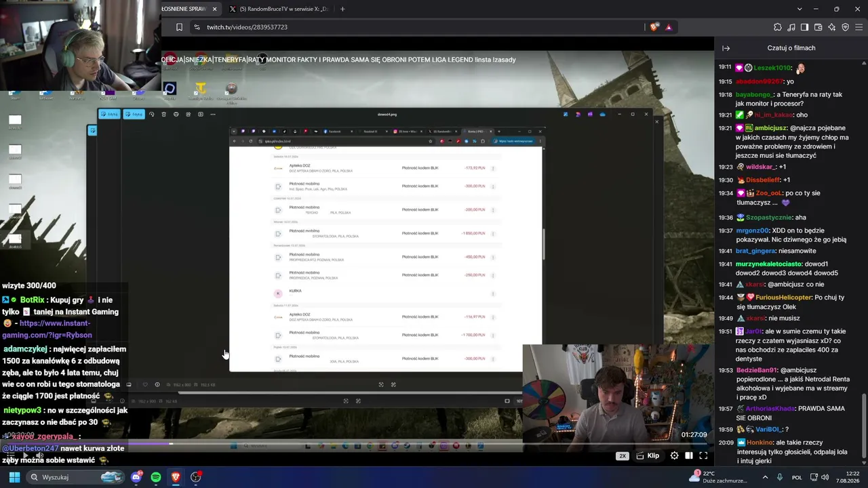The image size is (868, 488).
Task: Click username BedzieBan91 in chat replay
Action: tap(756, 370)
